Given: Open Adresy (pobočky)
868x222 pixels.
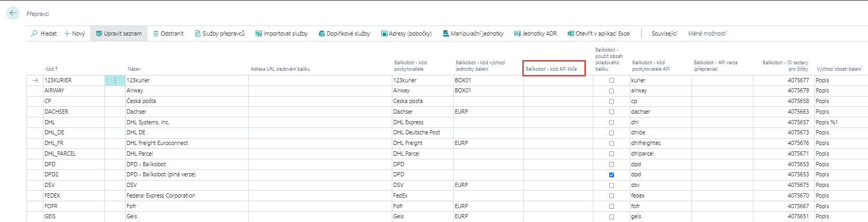Looking at the screenshot, I should (x=406, y=33).
